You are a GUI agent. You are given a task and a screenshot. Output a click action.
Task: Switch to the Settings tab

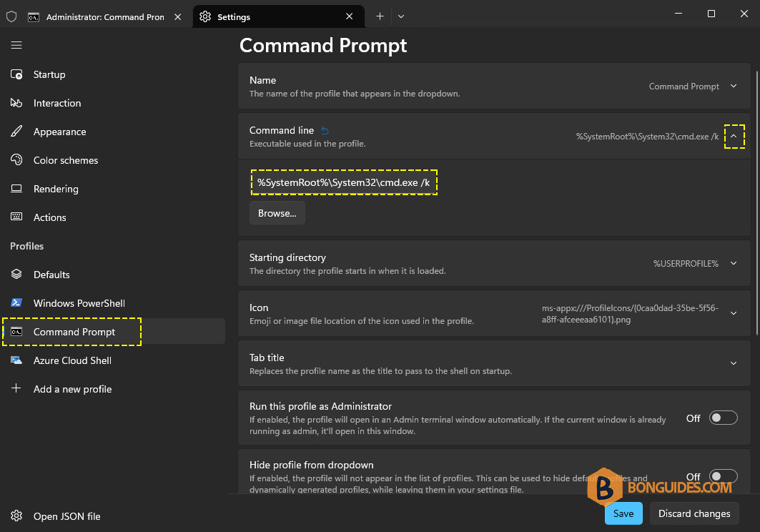click(x=278, y=17)
